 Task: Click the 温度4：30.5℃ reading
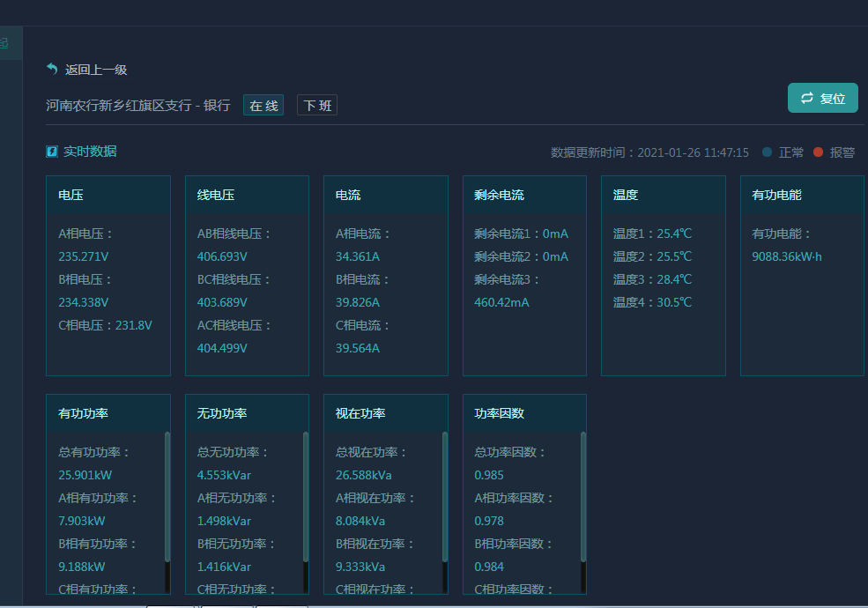pos(652,302)
